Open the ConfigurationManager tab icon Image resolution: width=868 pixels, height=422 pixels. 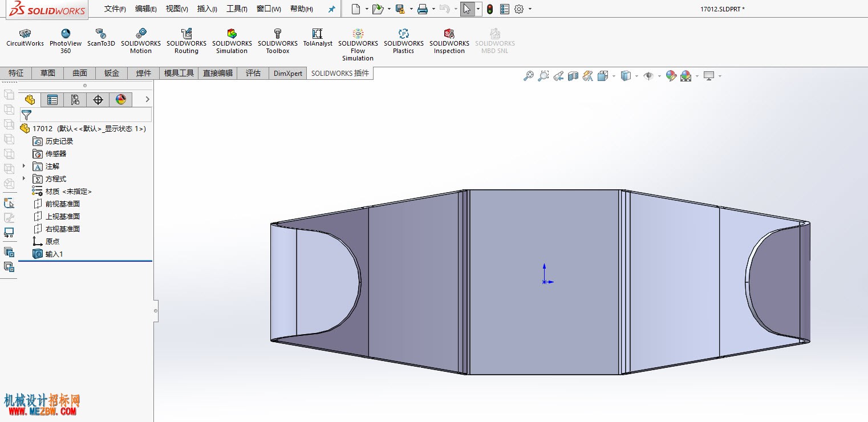click(x=75, y=100)
